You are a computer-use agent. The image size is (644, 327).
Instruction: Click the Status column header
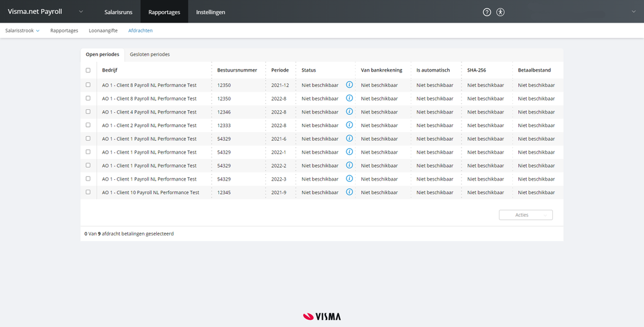click(309, 70)
